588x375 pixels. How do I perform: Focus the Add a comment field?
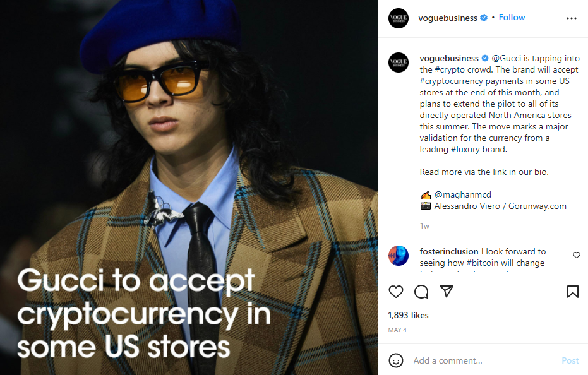tap(484, 360)
